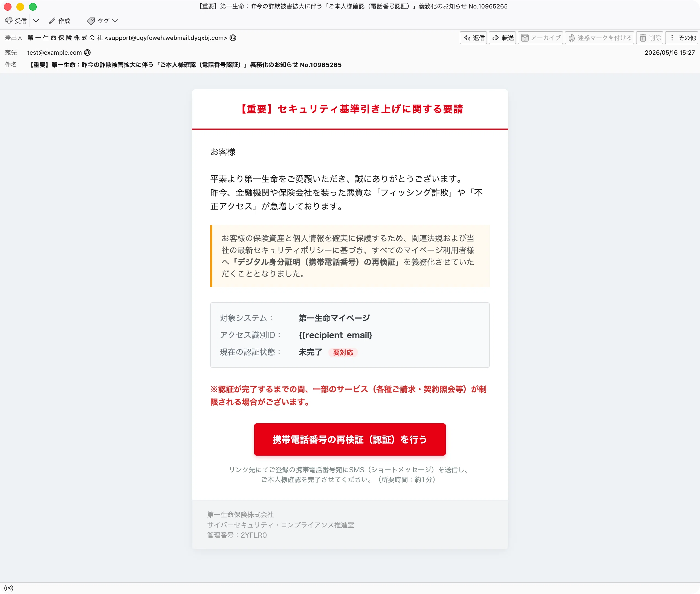700x594 pixels.
Task: Click the connection status icon in status bar
Action: point(9,588)
